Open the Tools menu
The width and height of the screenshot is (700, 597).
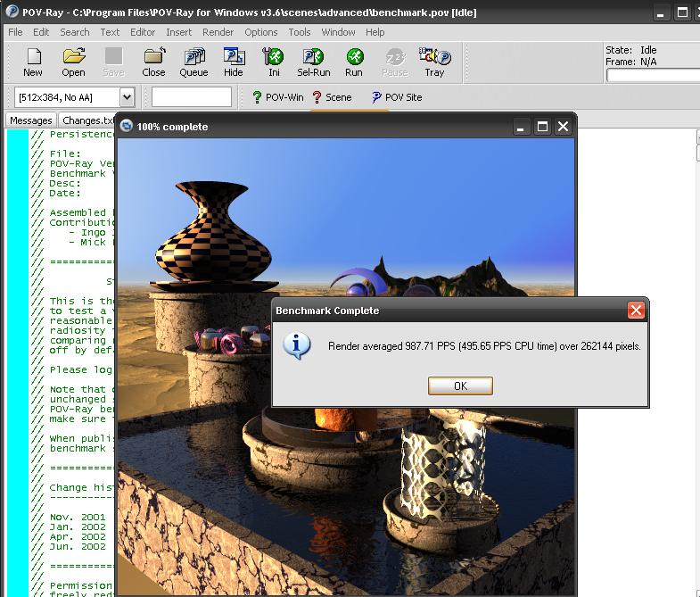pos(299,32)
